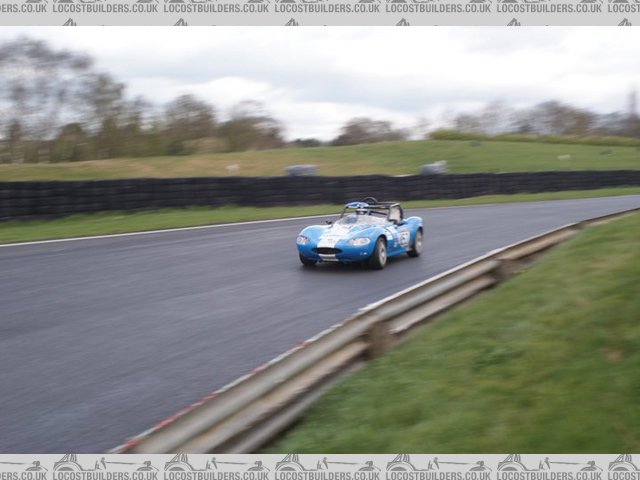Screen dimensions: 640x480
Task: Click the wet tarmac track surface
Action: pos(150,320)
